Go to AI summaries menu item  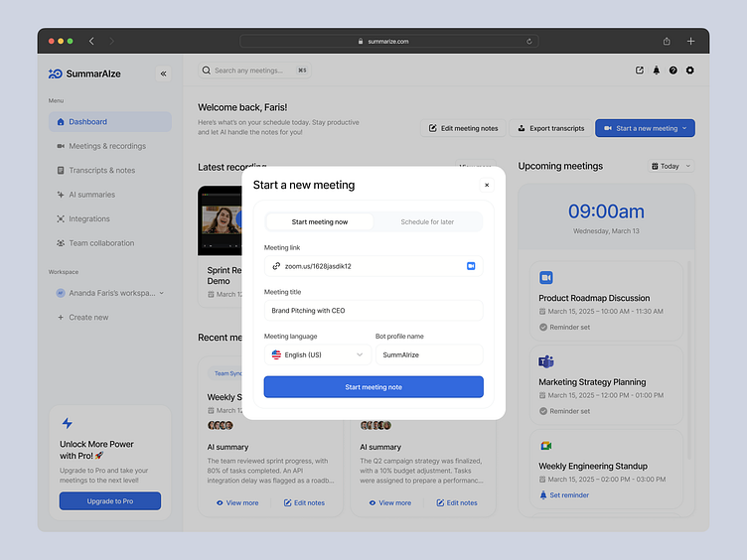tap(91, 195)
